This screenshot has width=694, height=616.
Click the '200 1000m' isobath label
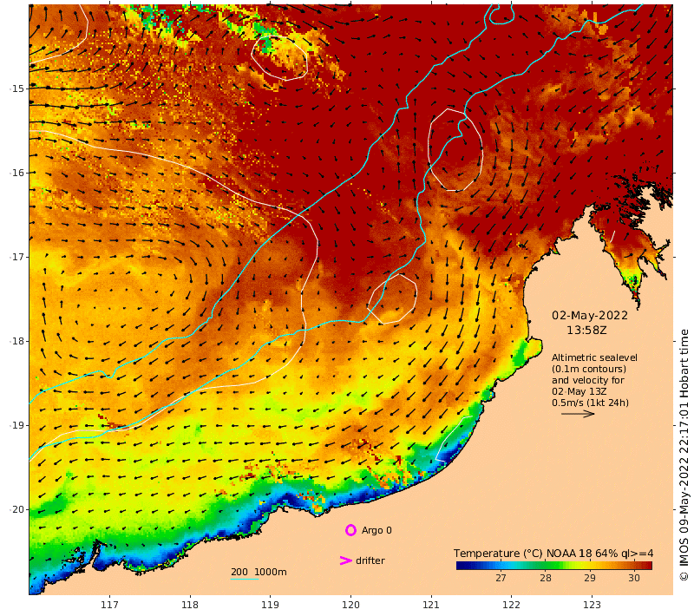(x=259, y=572)
